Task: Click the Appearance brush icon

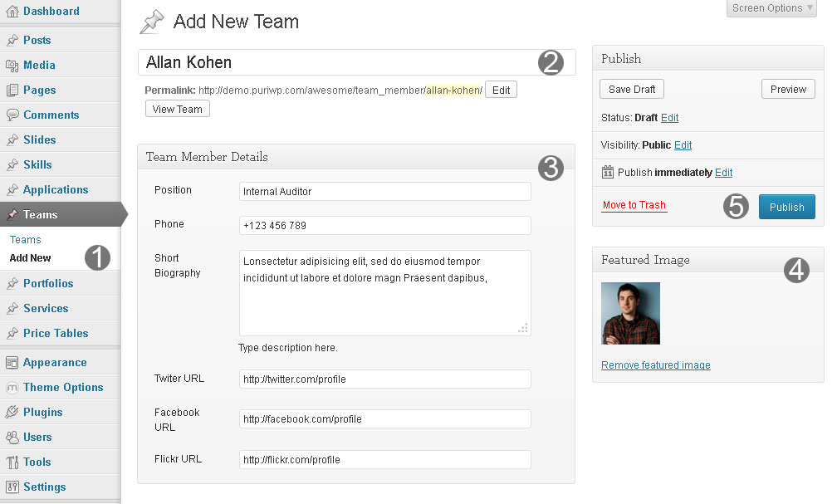Action: (10, 362)
